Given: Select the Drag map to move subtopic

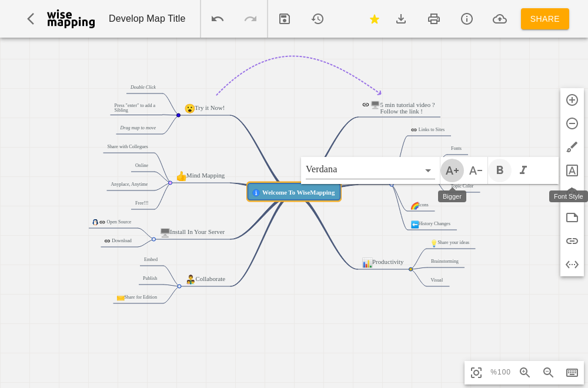Looking at the screenshot, I should (x=138, y=128).
